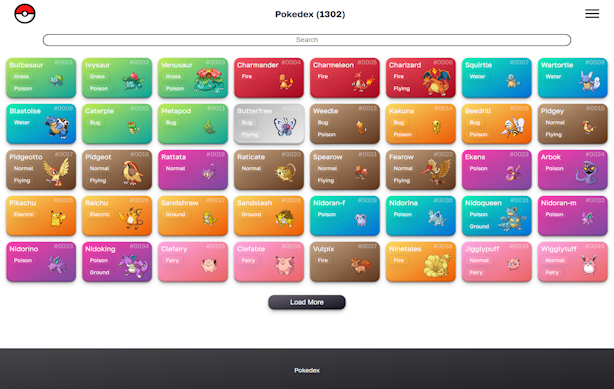614x389 pixels.
Task: Click the Wartortle sprite
Action: pyautogui.click(x=589, y=81)
